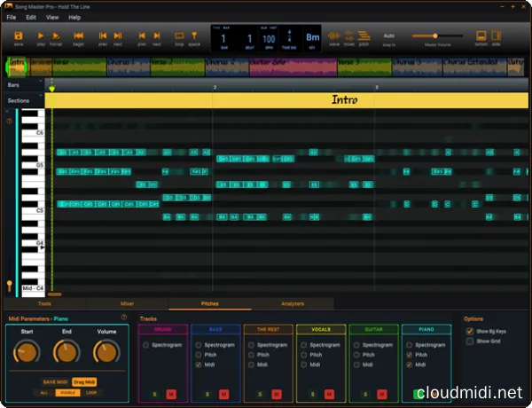Unmute the Drums track with the M button

click(x=171, y=394)
